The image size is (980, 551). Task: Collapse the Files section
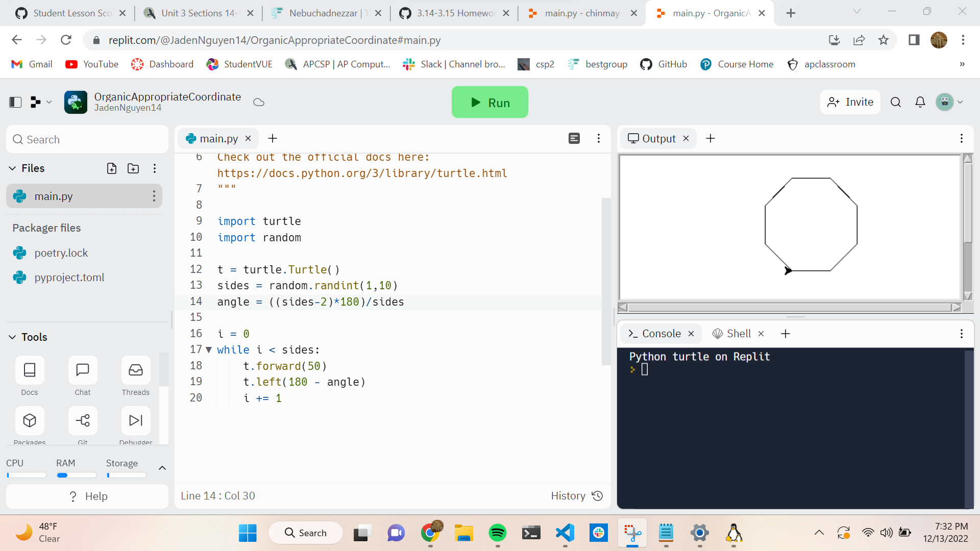pyautogui.click(x=12, y=168)
